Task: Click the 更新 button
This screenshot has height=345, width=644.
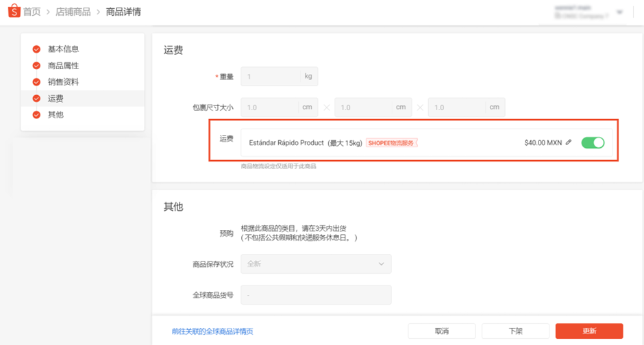Action: (x=589, y=331)
